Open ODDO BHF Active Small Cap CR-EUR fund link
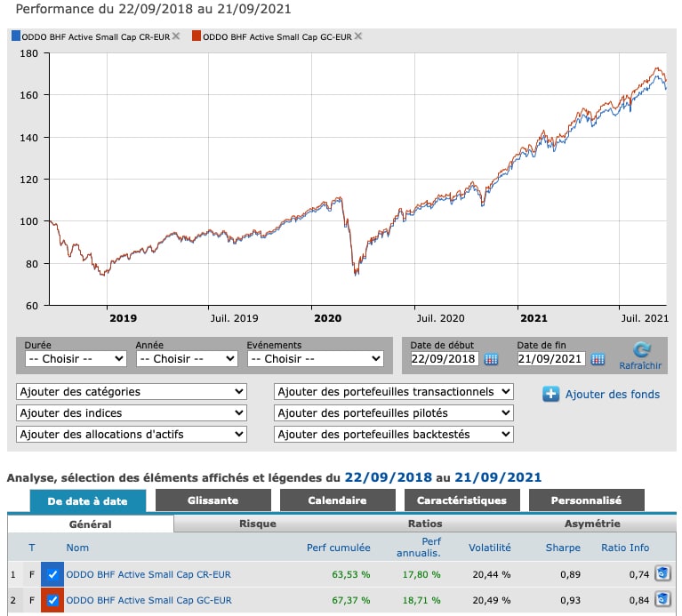The width and height of the screenshot is (682, 616). [148, 574]
